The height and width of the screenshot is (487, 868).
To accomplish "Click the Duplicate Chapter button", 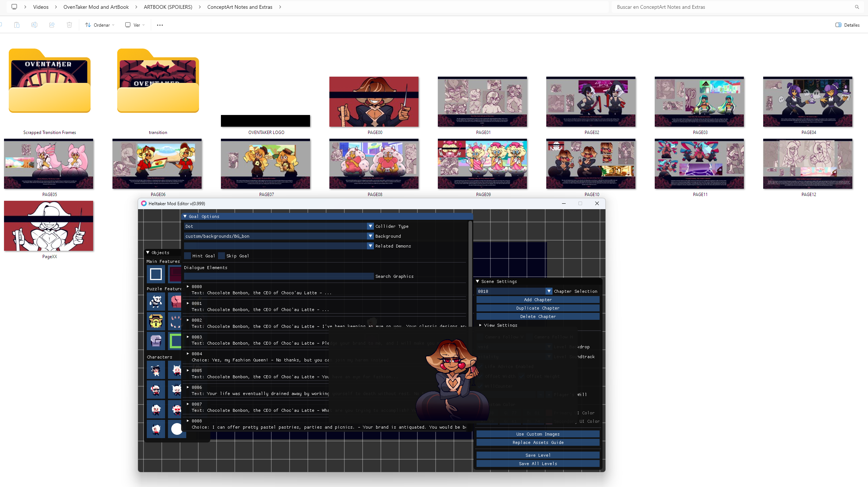I will (x=538, y=308).
